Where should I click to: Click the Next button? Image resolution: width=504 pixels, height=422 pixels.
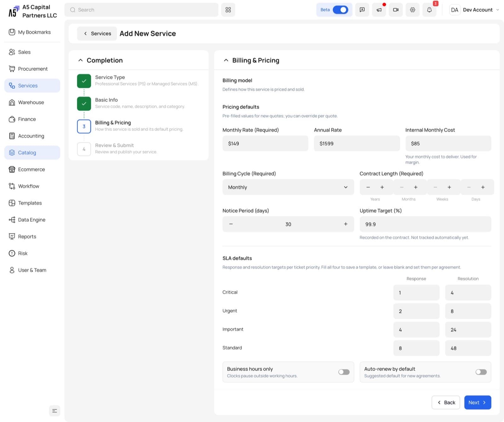coord(478,402)
